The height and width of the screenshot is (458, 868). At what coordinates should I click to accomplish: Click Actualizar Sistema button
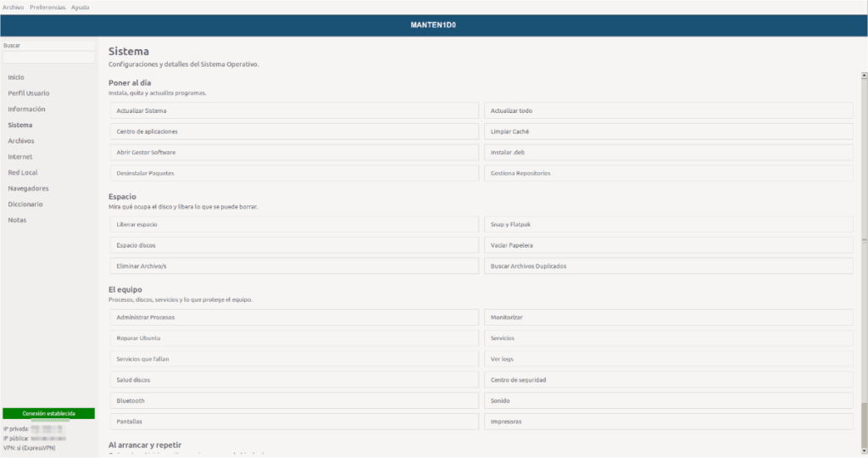tap(294, 110)
